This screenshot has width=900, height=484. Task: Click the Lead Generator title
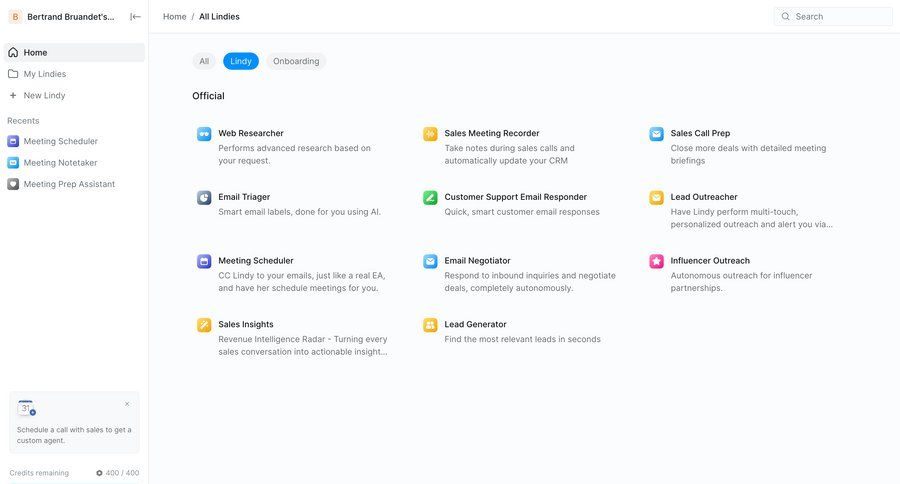coord(475,324)
